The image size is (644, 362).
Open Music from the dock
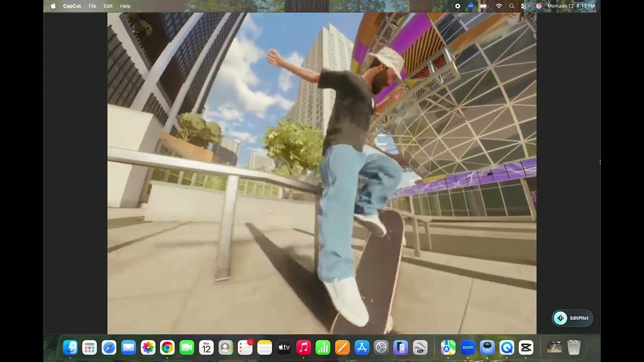coord(303,347)
